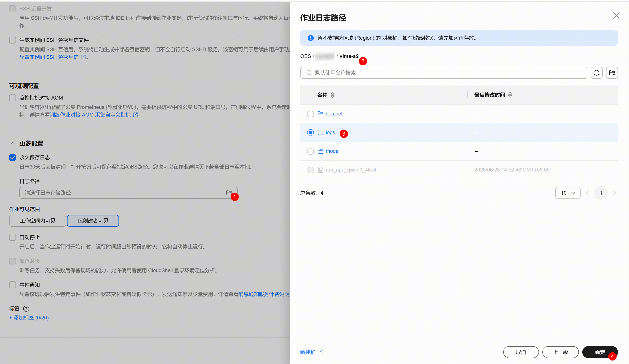629x364 pixels.
Task: Click page number 1 in pagination
Action: coord(601,193)
